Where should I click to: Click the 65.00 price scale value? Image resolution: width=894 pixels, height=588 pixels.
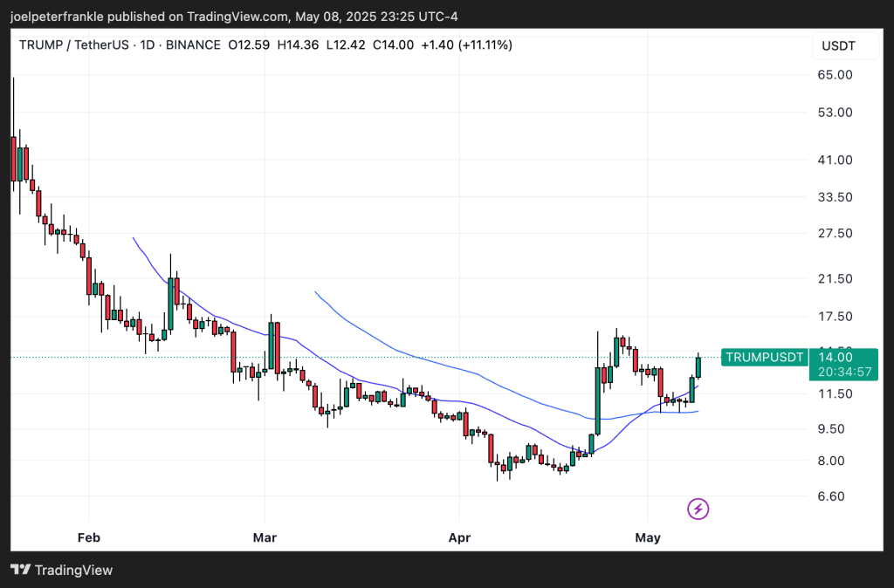(836, 75)
